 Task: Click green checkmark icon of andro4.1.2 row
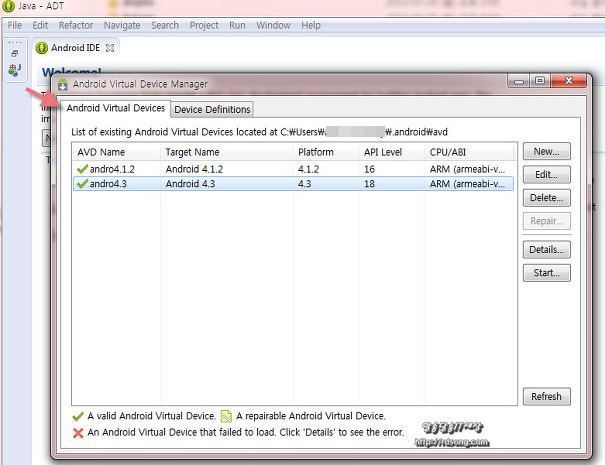(82, 169)
